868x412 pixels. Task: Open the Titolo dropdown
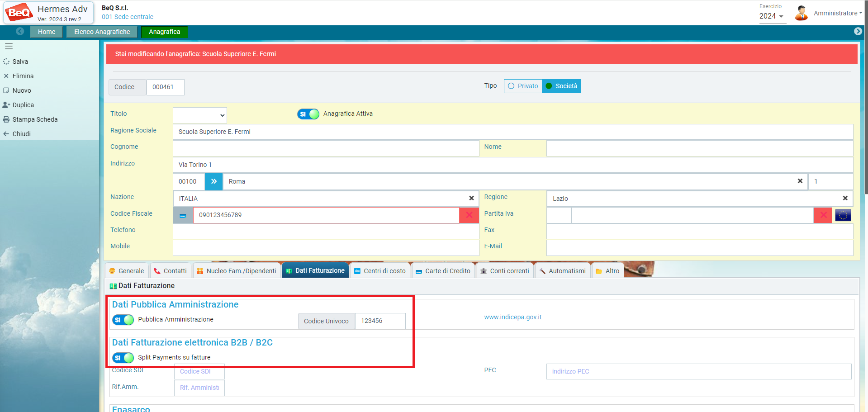click(200, 115)
